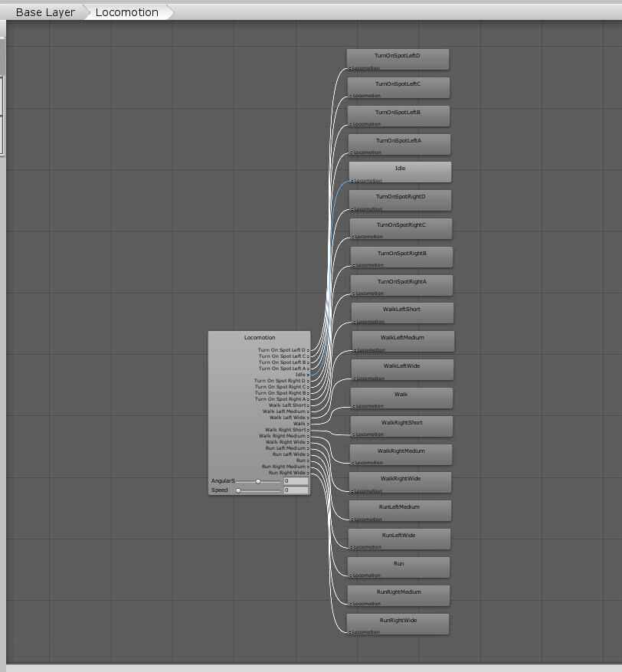Select the TurnOnSpotRightA motion node
Viewport: 622px width, 672px height.
point(402,286)
